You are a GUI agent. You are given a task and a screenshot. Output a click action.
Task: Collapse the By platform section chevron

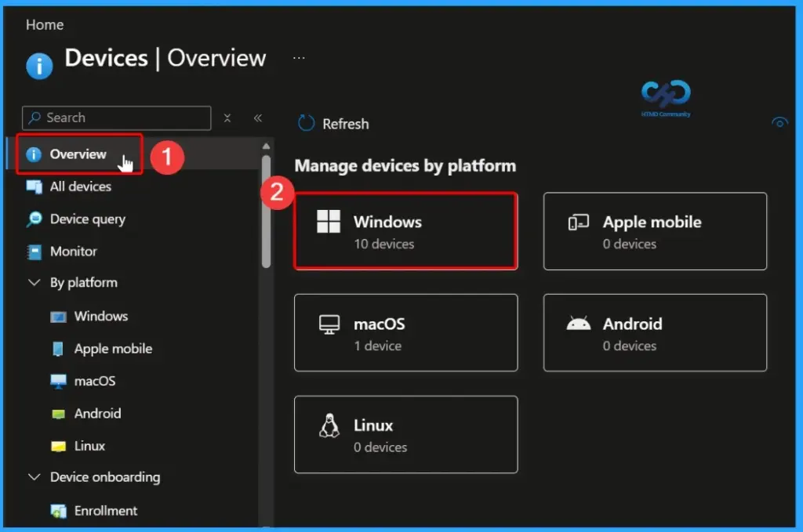point(34,282)
